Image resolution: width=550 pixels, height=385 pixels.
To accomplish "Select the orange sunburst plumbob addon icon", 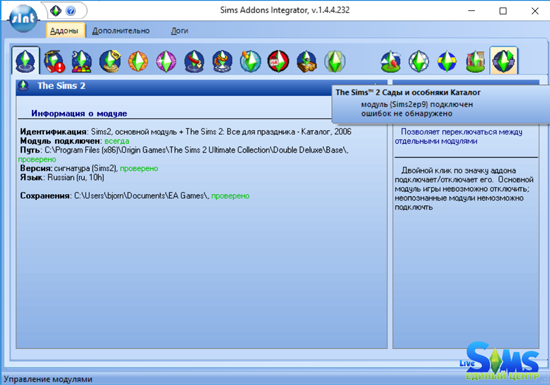I will 138,61.
